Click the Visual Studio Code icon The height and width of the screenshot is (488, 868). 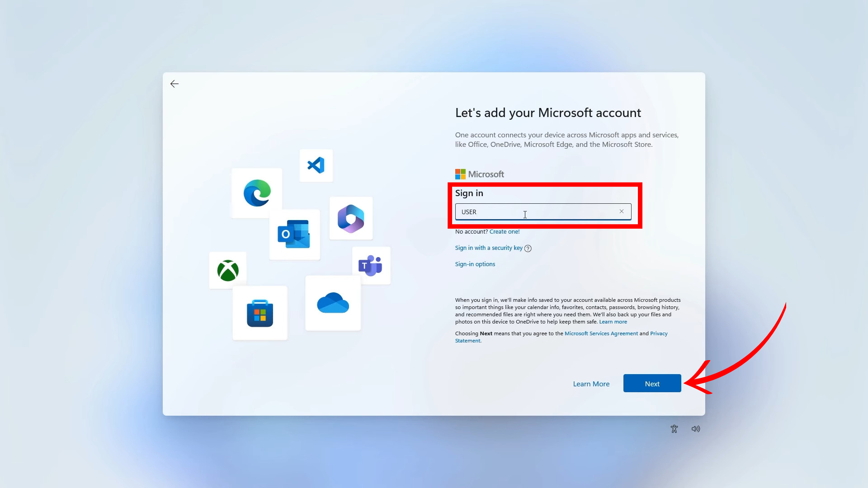click(316, 165)
